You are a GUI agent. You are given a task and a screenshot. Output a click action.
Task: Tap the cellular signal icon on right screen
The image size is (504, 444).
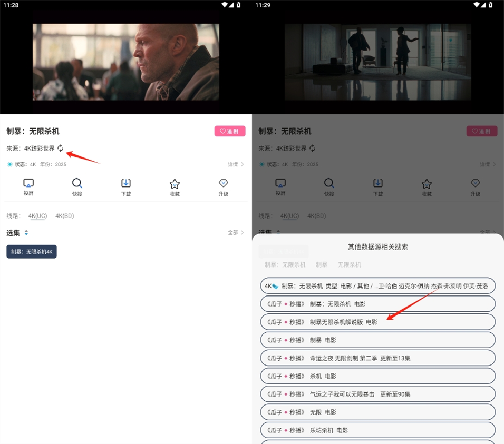pyautogui.click(x=483, y=5)
